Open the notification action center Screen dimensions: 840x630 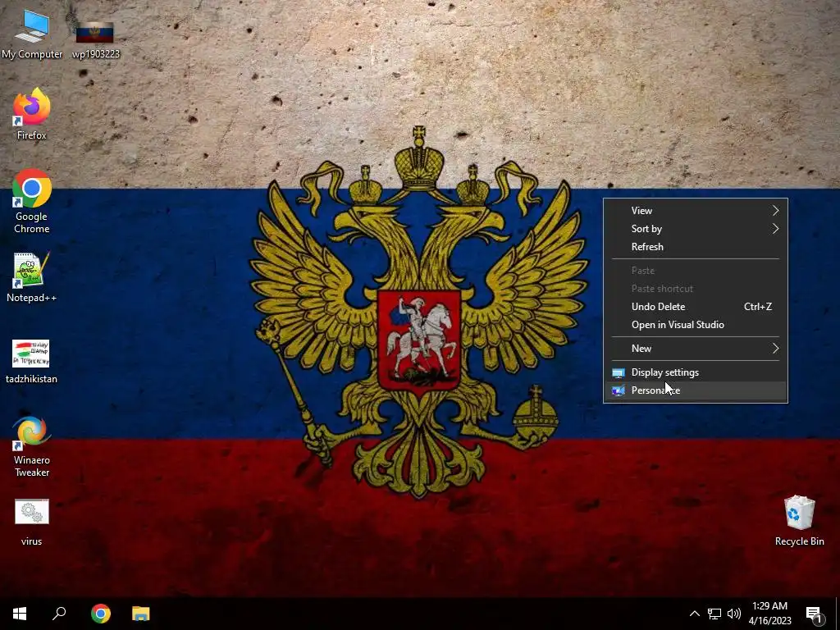814,614
